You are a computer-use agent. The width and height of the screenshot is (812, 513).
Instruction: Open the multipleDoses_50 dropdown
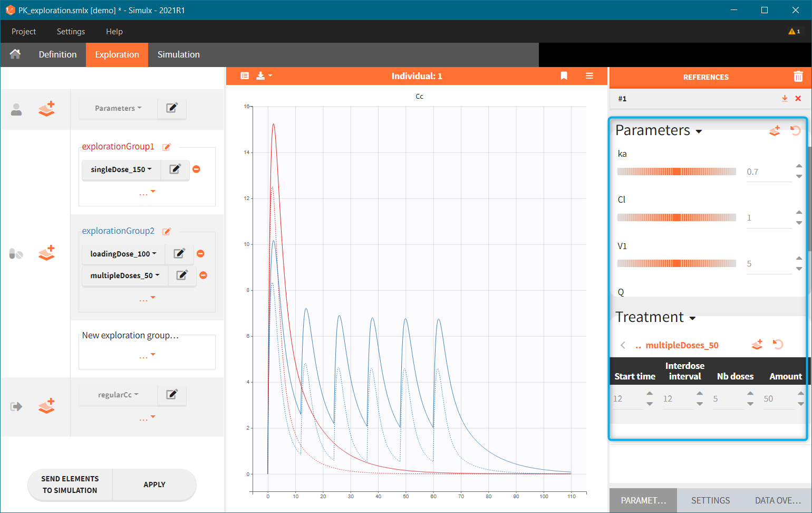click(124, 275)
